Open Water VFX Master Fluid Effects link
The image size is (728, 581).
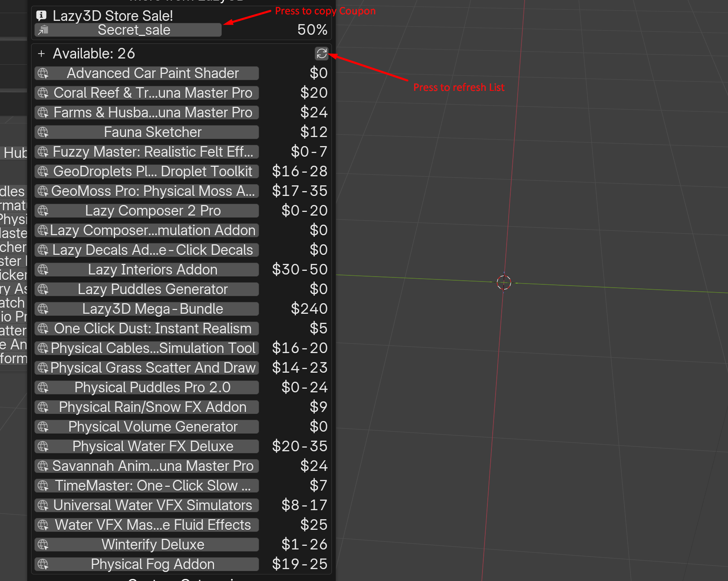tap(147, 525)
